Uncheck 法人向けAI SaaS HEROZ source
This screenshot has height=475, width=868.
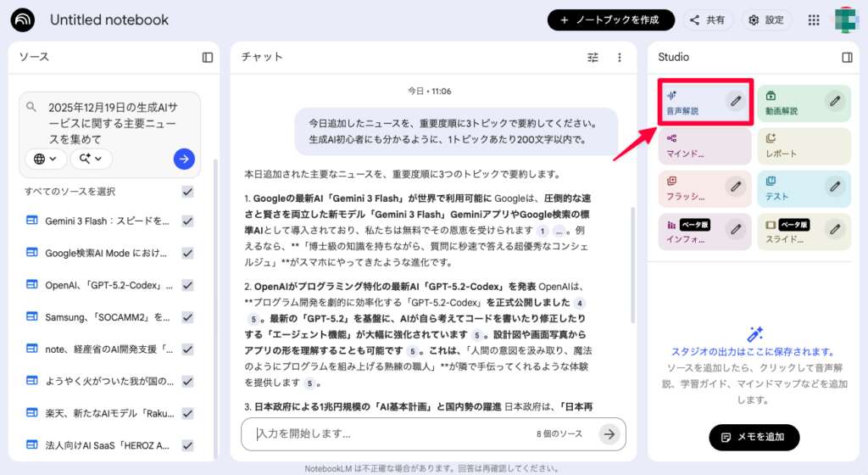coord(187,445)
